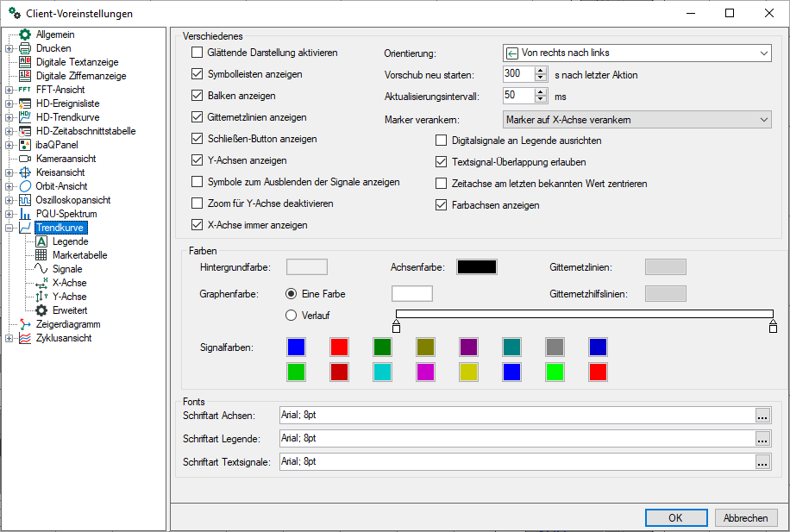Collapse the Trendkurve tree node
The height and width of the screenshot is (532, 790).
(x=9, y=228)
